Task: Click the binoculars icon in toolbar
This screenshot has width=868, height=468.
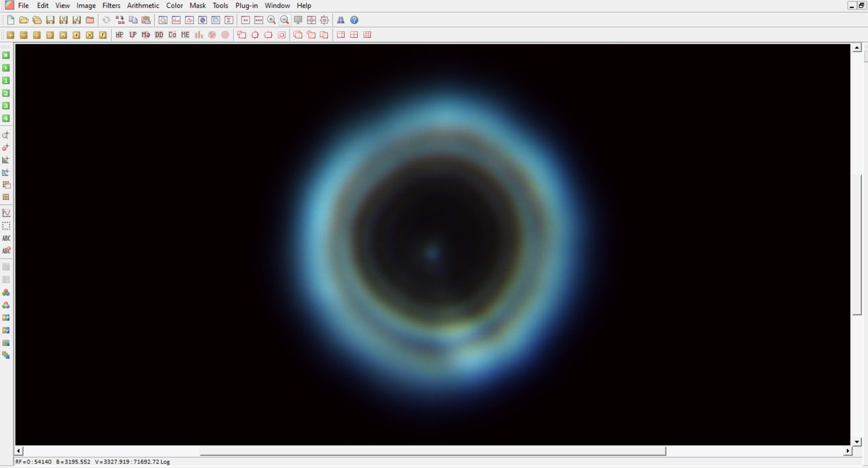Action: (341, 20)
